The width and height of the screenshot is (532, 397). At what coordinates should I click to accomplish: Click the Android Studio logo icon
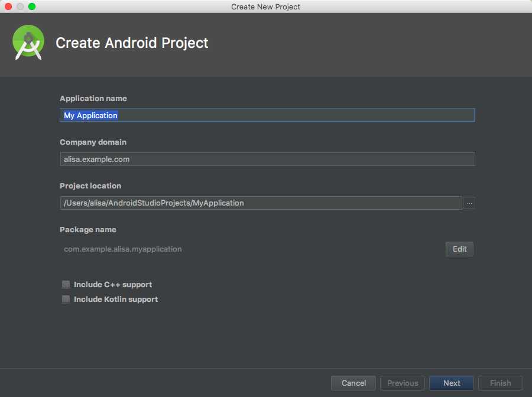(28, 43)
